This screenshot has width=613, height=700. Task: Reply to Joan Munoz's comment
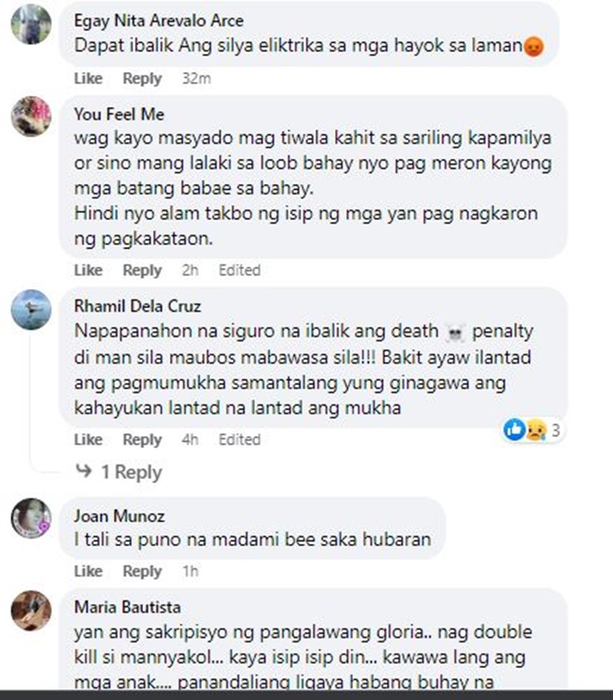[142, 572]
